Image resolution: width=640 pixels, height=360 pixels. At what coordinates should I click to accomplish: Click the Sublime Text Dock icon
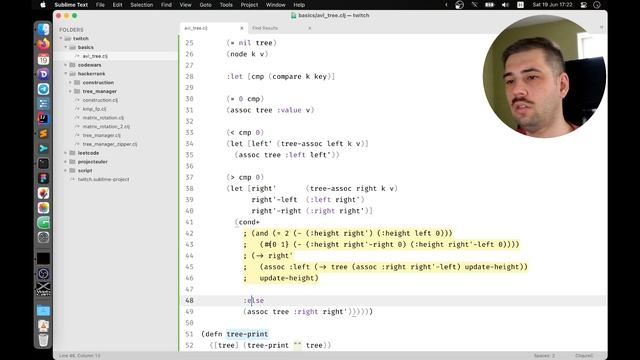pos(43,133)
